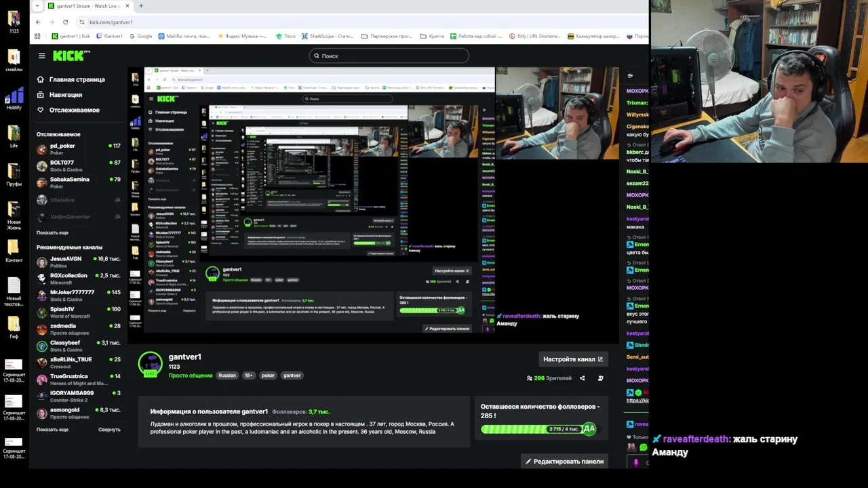The height and width of the screenshot is (488, 868).
Task: Open recommended channel RGXcollection
Action: click(78, 279)
